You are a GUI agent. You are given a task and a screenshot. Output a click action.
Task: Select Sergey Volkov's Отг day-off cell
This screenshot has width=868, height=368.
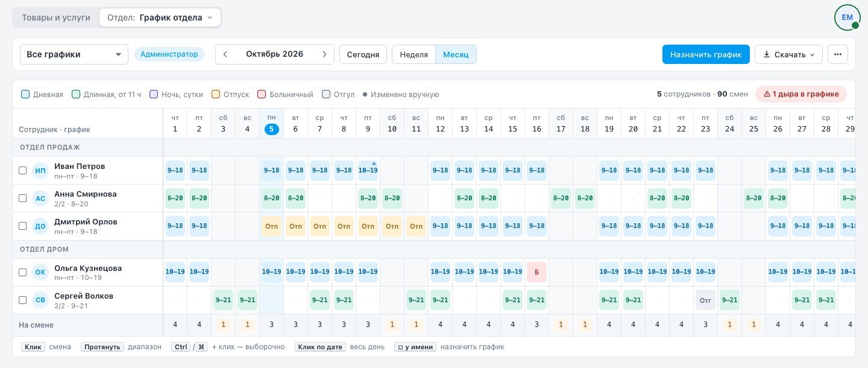[705, 300]
